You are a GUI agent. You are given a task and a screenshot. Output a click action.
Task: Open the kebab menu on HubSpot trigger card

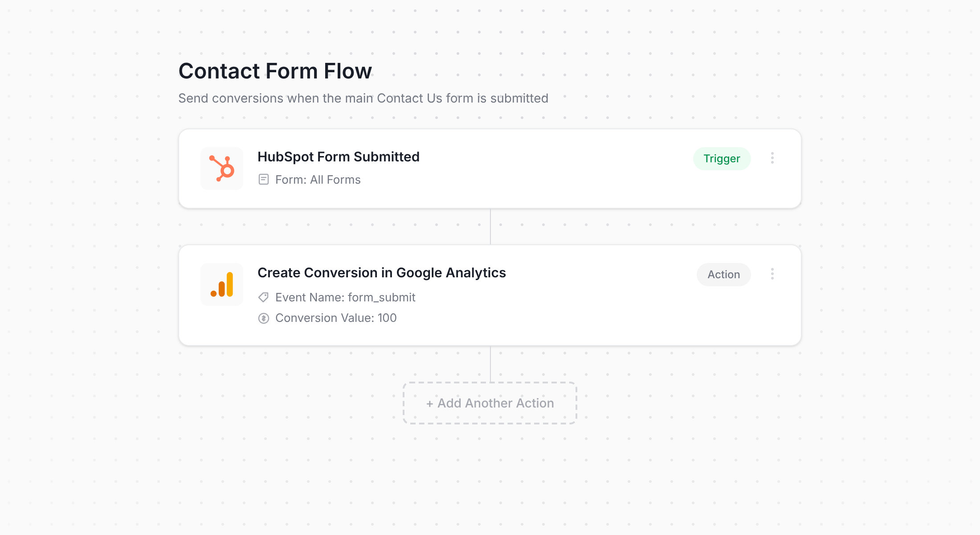pos(772,158)
